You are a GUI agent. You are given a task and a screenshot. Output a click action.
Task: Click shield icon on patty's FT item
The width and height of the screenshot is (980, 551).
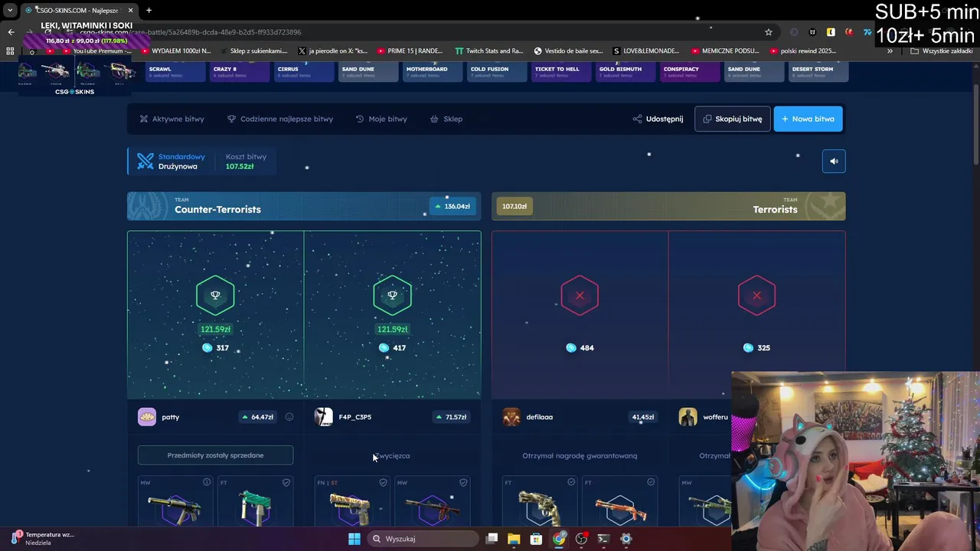click(286, 482)
